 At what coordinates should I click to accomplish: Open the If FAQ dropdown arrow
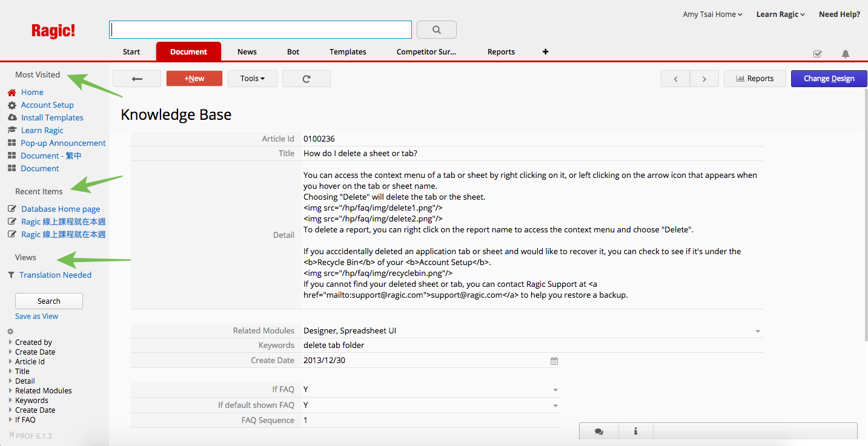[x=555, y=390]
